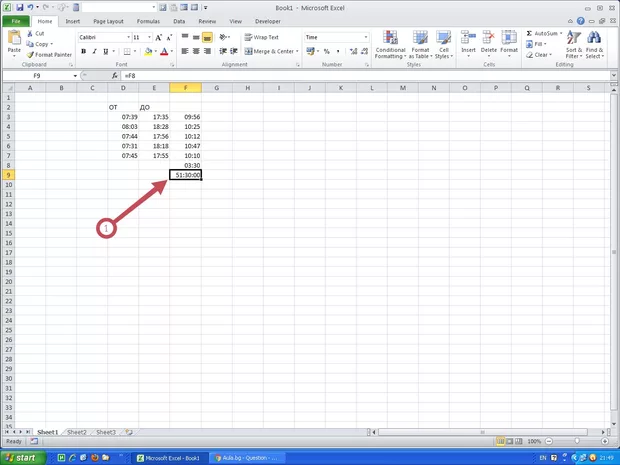Expand the formula bar chevron
This screenshot has height=465, width=620.
pos(614,76)
